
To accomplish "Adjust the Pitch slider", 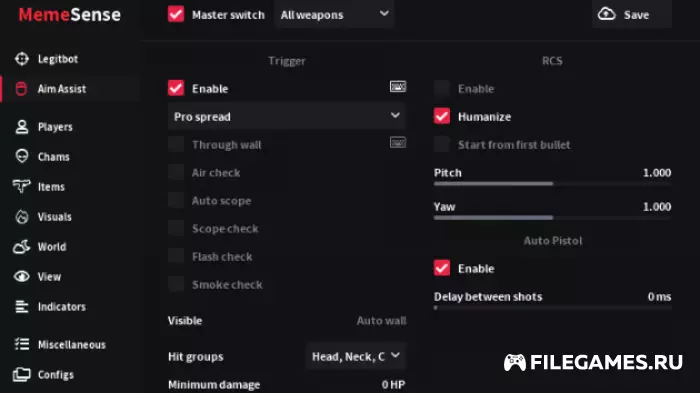I will tap(552, 184).
